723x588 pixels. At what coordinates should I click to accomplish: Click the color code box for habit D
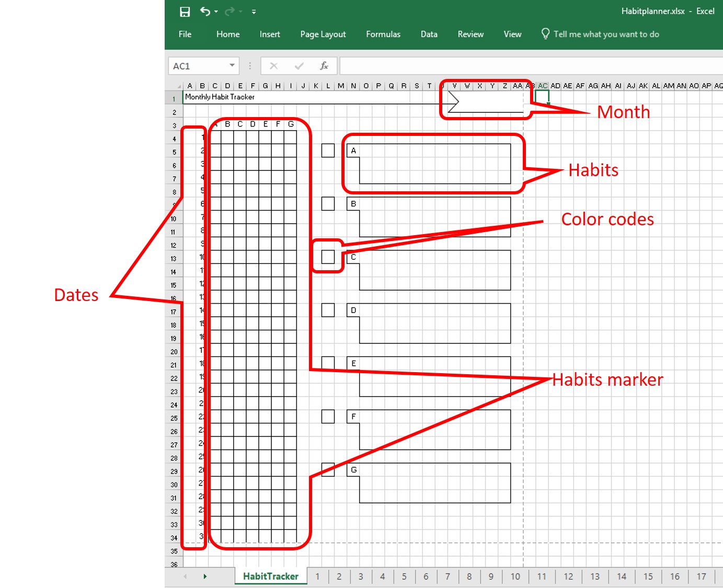pos(328,310)
